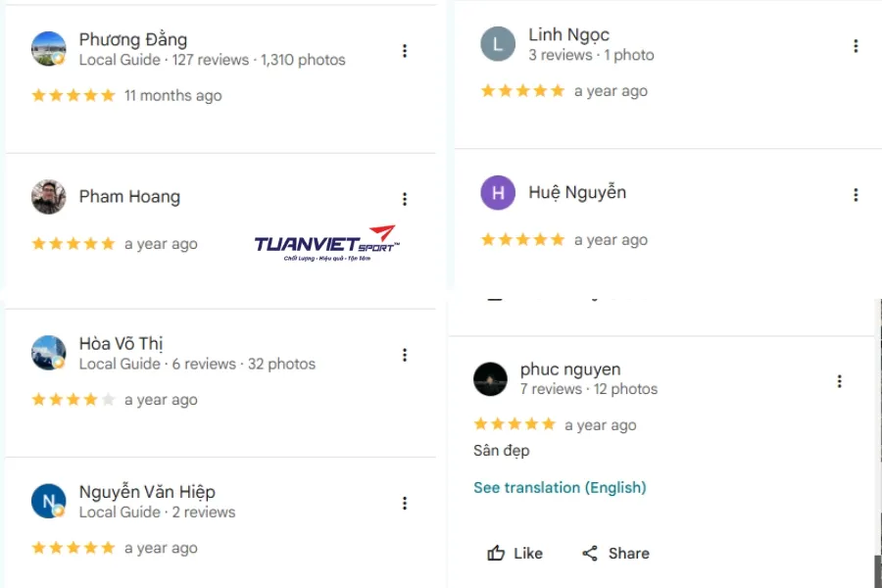Click the thumbs-up Like button
The image size is (882, 588).
click(514, 553)
